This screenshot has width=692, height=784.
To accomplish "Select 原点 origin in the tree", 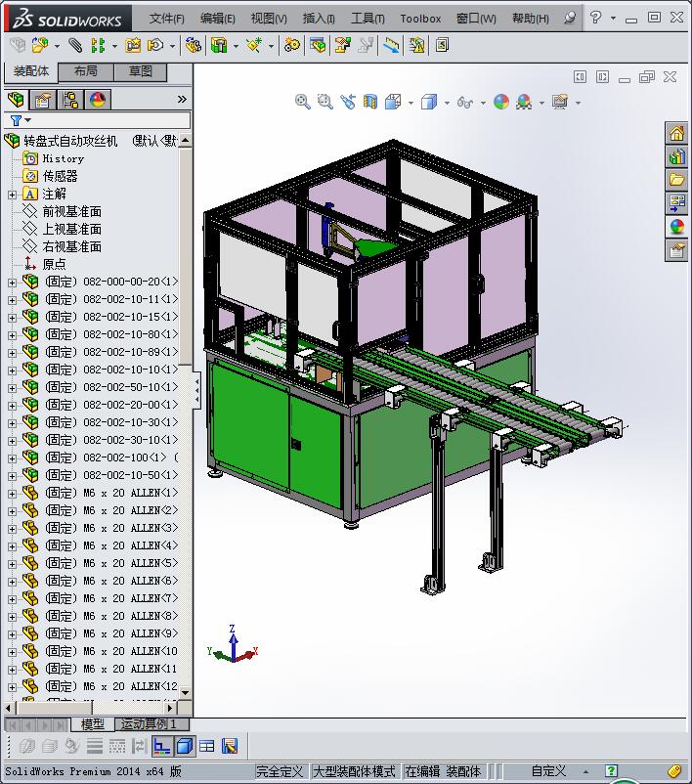I will pos(54,264).
